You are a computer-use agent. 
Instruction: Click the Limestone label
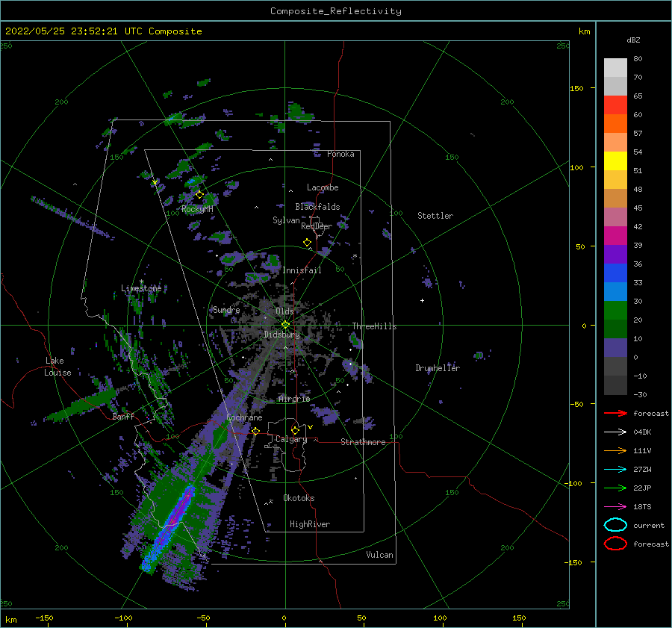(141, 288)
